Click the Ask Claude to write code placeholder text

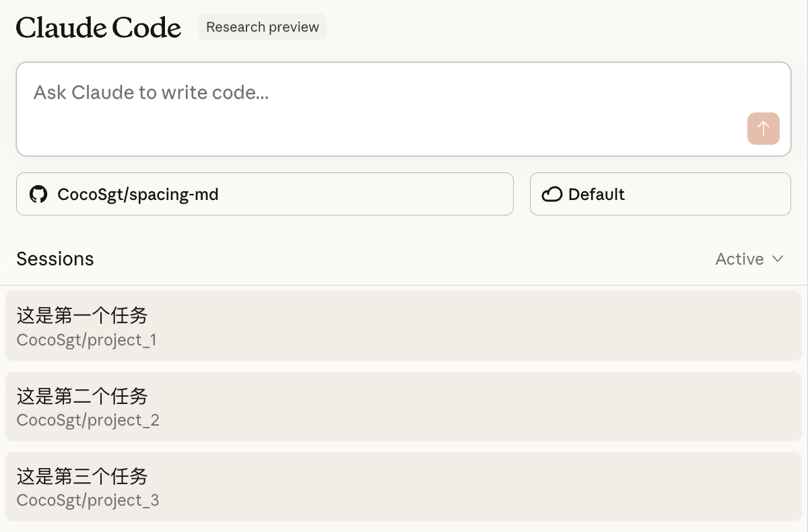tap(151, 92)
